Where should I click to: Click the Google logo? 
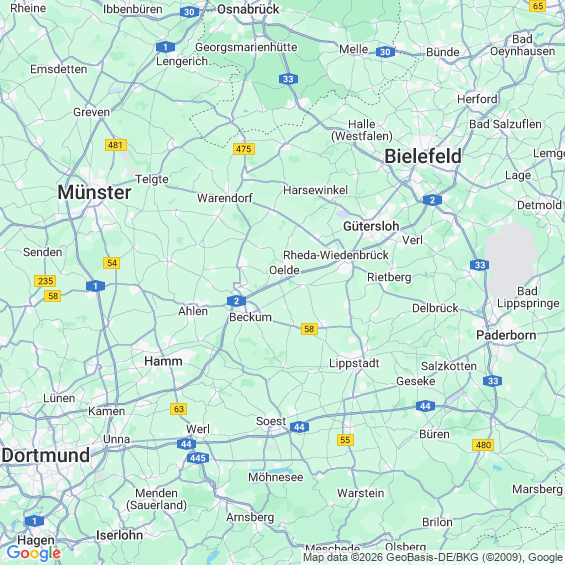34,553
